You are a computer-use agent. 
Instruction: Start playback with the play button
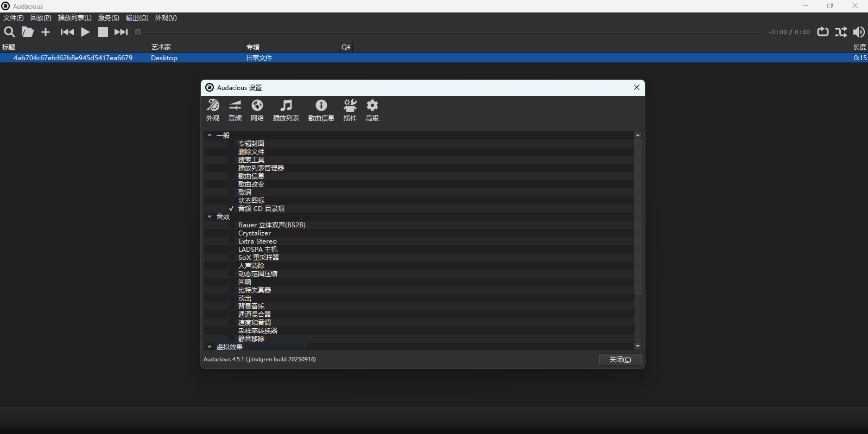(85, 32)
